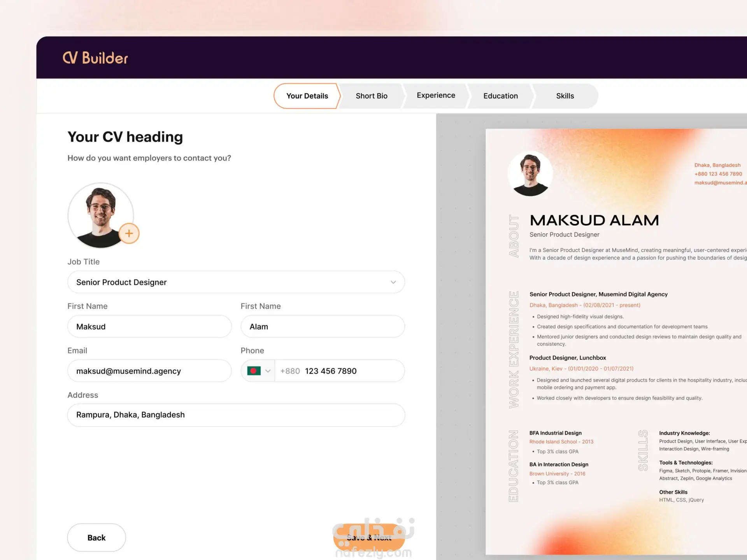Image resolution: width=747 pixels, height=560 pixels.
Task: Click the Back button
Action: pyautogui.click(x=96, y=537)
